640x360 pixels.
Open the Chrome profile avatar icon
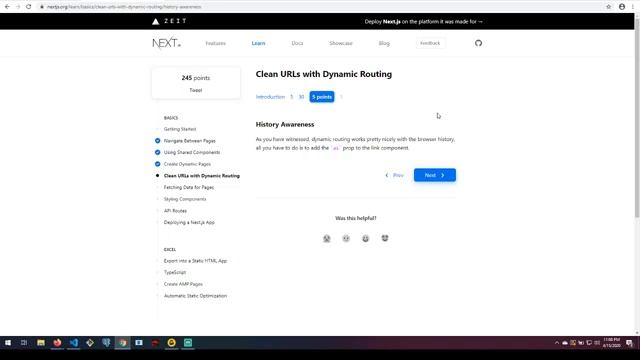(622, 7)
